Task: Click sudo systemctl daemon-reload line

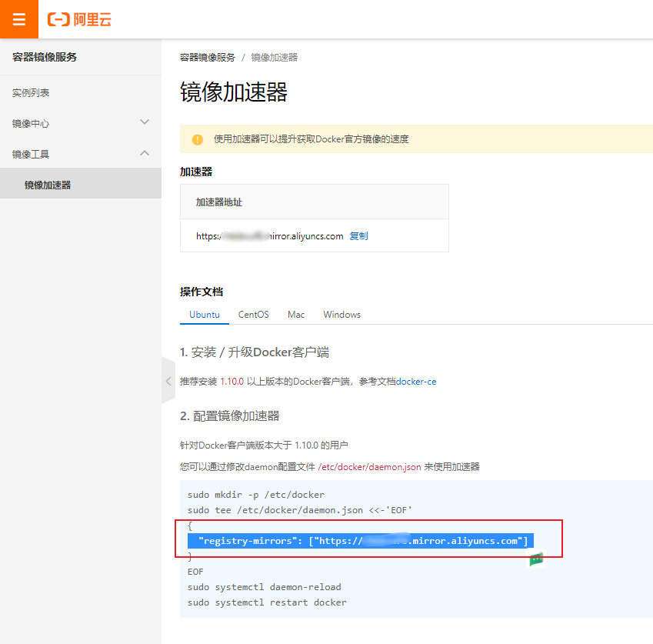Action: tap(265, 587)
